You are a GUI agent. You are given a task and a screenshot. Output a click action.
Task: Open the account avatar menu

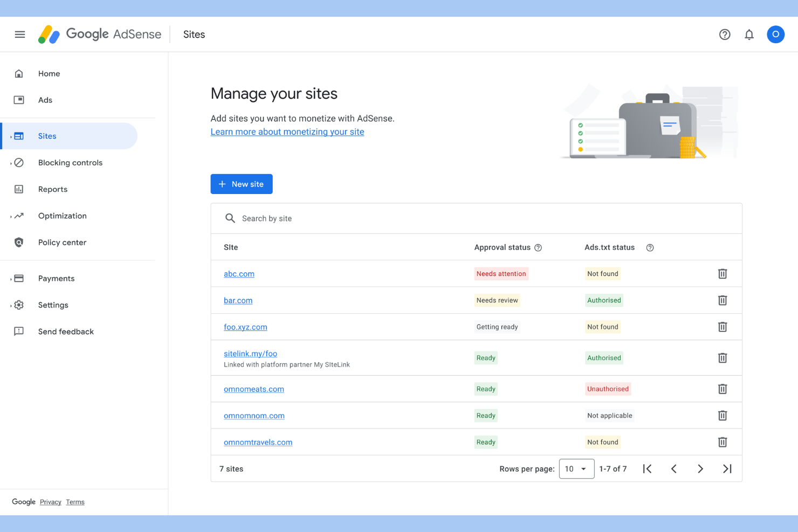tap(776, 34)
